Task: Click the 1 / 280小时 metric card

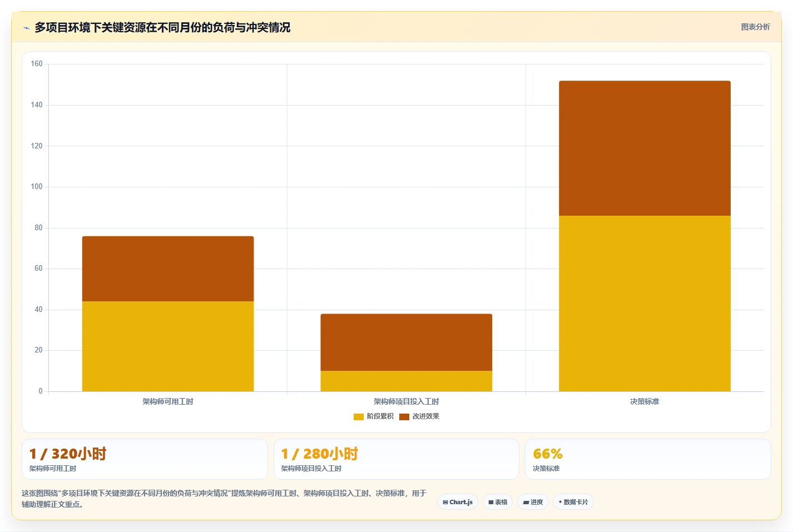Action: click(x=396, y=459)
